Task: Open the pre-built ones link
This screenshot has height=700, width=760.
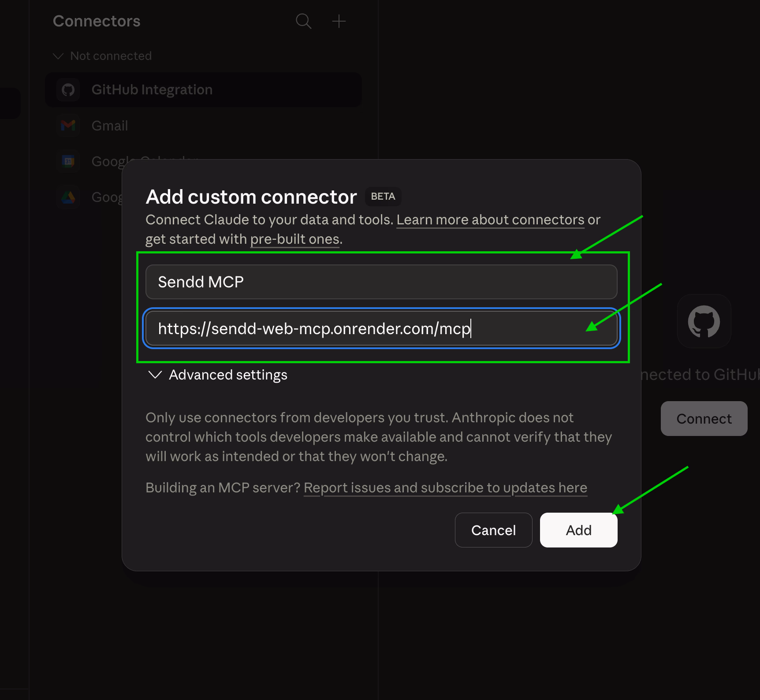Action: (x=295, y=239)
